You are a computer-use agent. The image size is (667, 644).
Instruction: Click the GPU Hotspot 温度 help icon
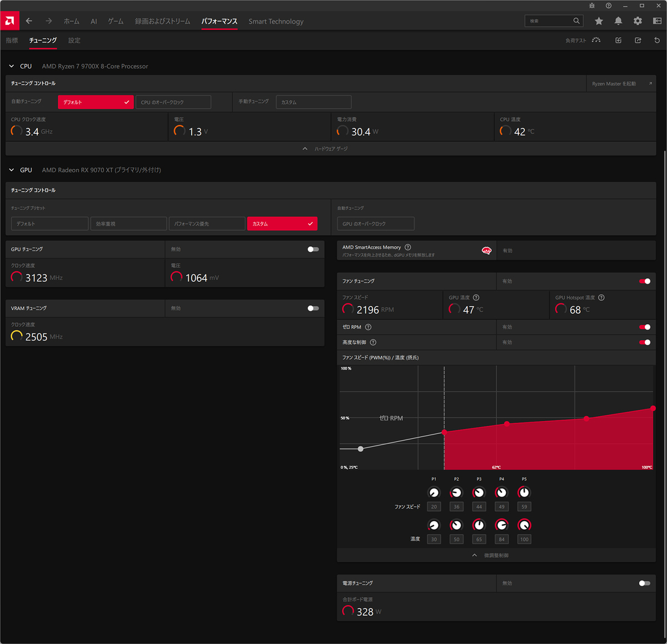coord(601,297)
